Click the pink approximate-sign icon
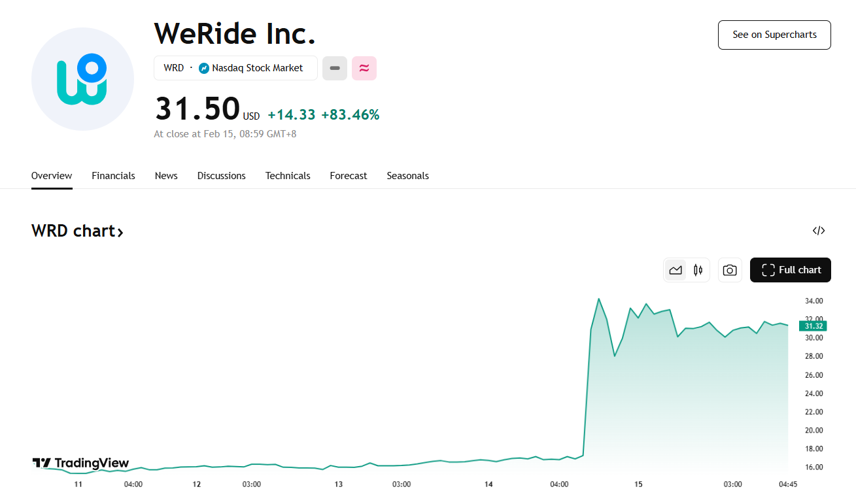Viewport: 856px width, 504px height. 364,68
